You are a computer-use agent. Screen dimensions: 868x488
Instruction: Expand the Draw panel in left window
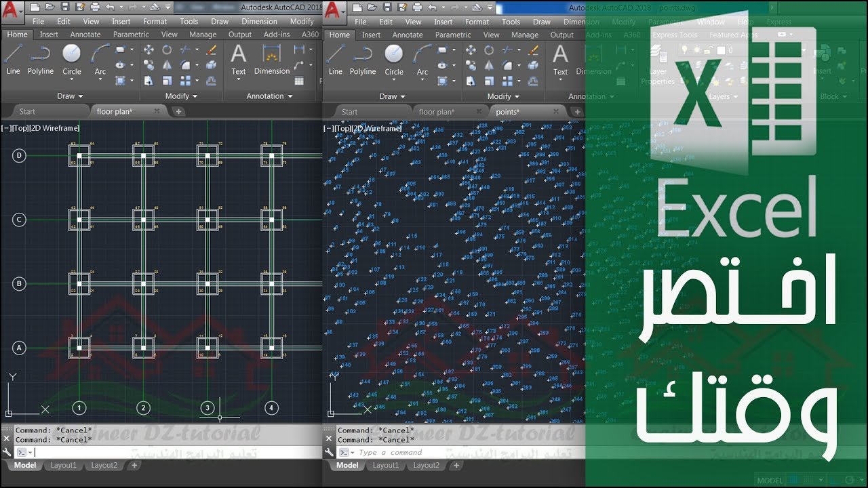pyautogui.click(x=70, y=96)
